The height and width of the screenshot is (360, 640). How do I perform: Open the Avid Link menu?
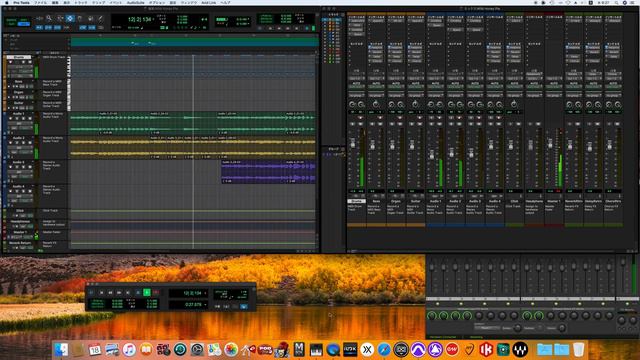point(209,2)
